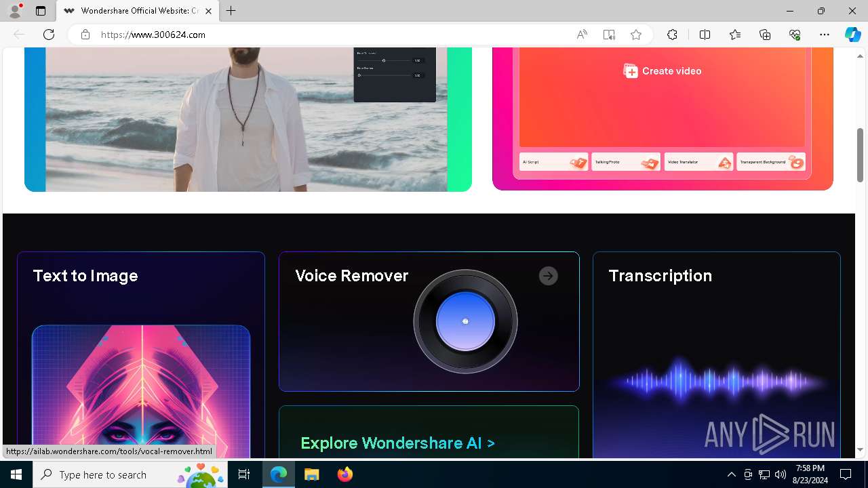Close the Wondershare Official Website tab
Screen dimensions: 868x488
pos(209,11)
